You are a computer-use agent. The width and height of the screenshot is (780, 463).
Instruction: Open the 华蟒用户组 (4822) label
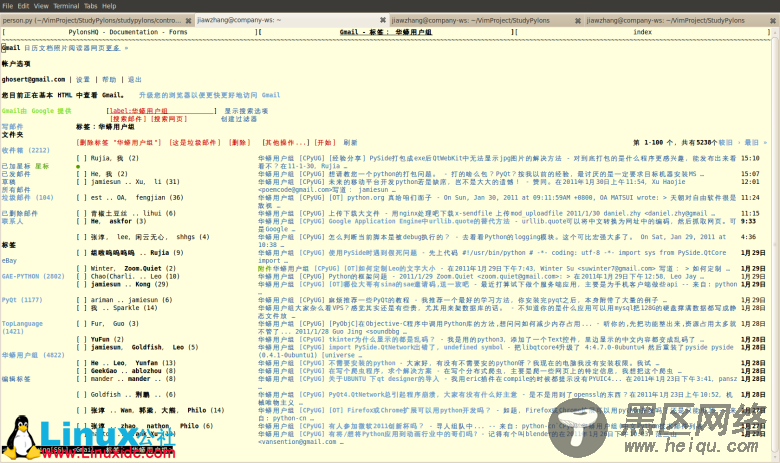(x=33, y=355)
